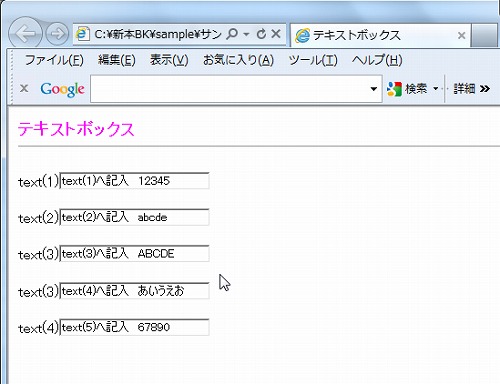
Task: Click the text box containing 67890
Action: [134, 327]
